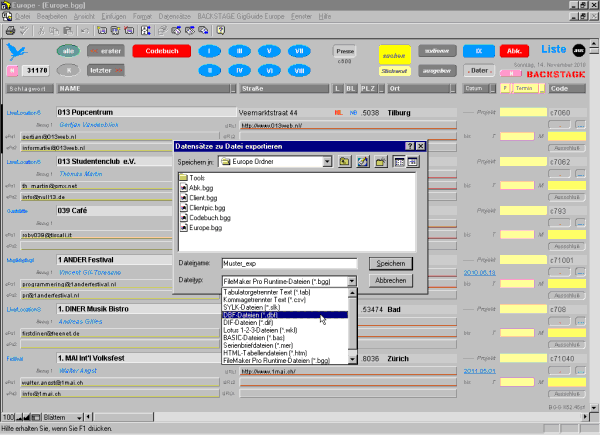Click the up-one-level folder icon in dialog
600x435 pixels.
[x=343, y=161]
